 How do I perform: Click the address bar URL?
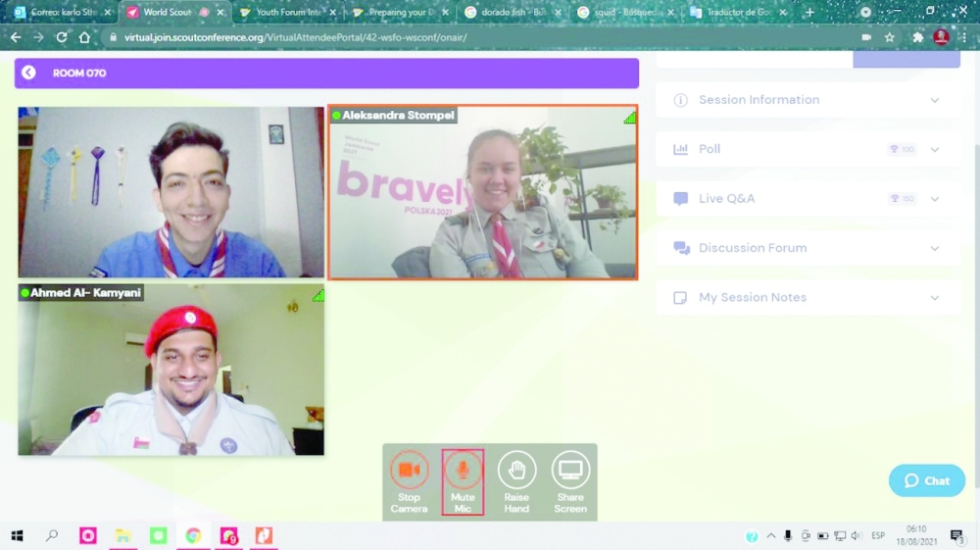294,37
